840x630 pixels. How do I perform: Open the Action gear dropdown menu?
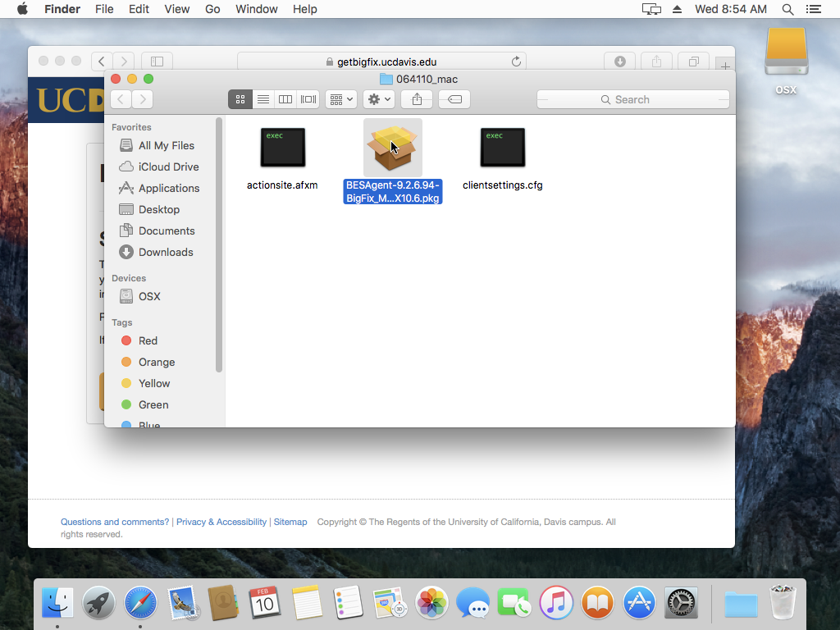[379, 99]
